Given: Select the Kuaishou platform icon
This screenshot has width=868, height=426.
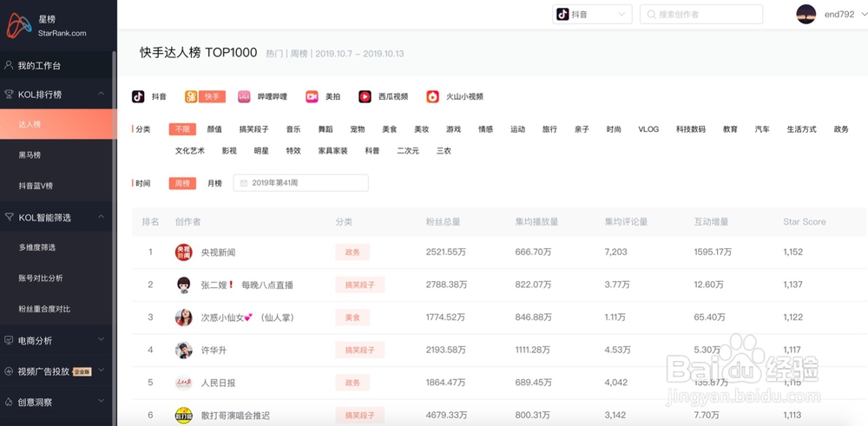Looking at the screenshot, I should coord(191,97).
